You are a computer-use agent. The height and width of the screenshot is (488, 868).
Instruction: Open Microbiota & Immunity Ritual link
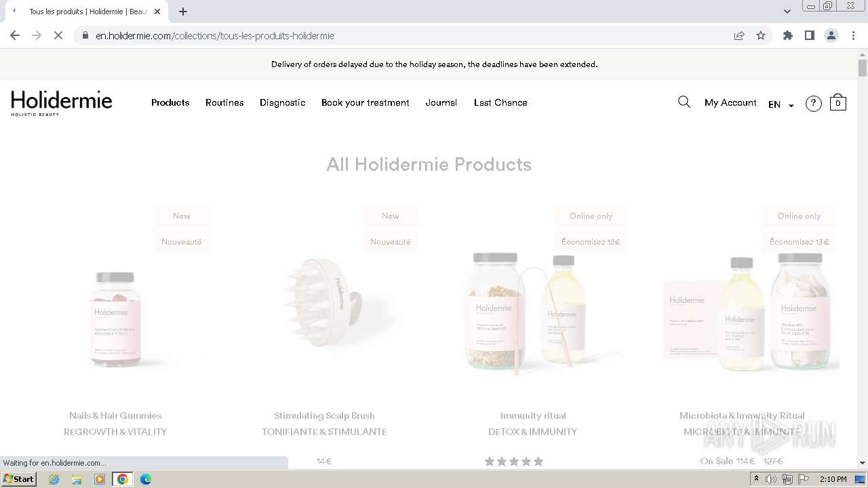(742, 415)
